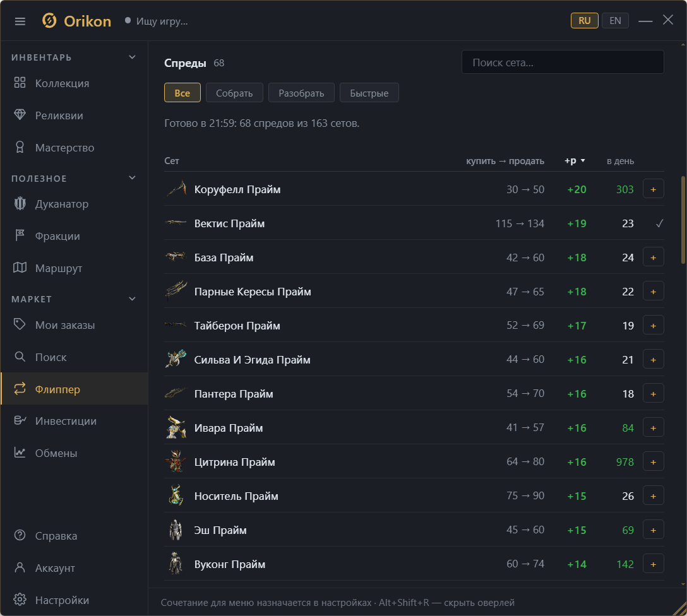Collapse the МАРКЕТ section

click(133, 299)
